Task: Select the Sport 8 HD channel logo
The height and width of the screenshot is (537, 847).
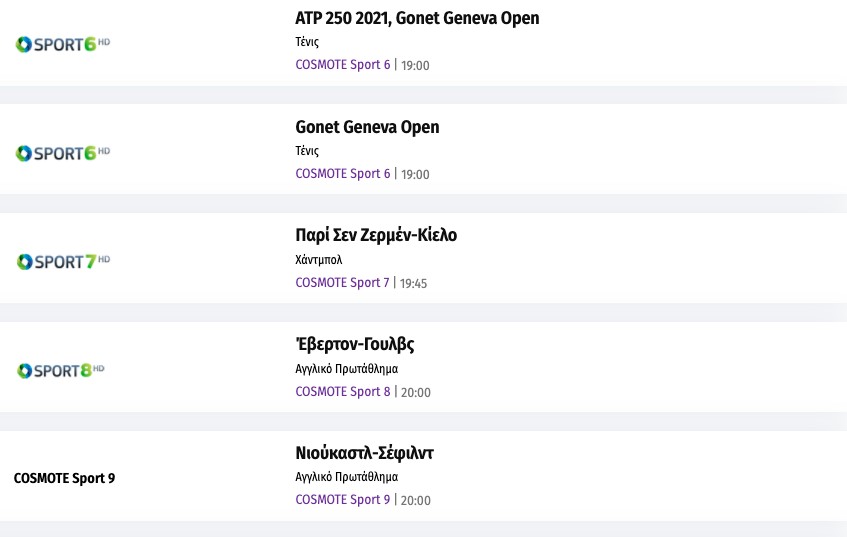Action: pos(61,370)
